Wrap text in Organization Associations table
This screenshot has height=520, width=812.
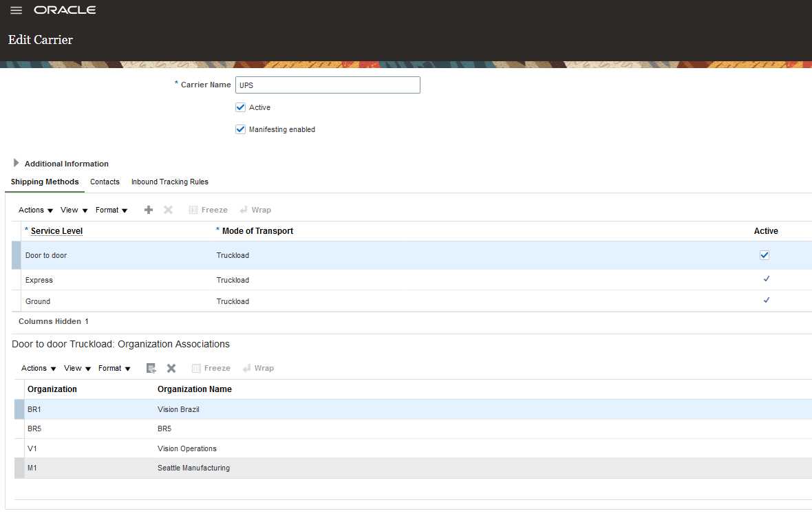(258, 368)
